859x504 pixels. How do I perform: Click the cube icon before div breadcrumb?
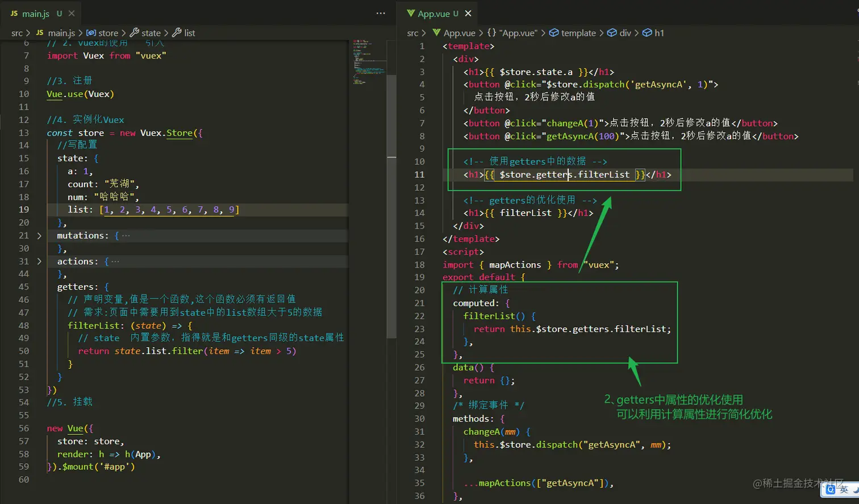(x=612, y=33)
